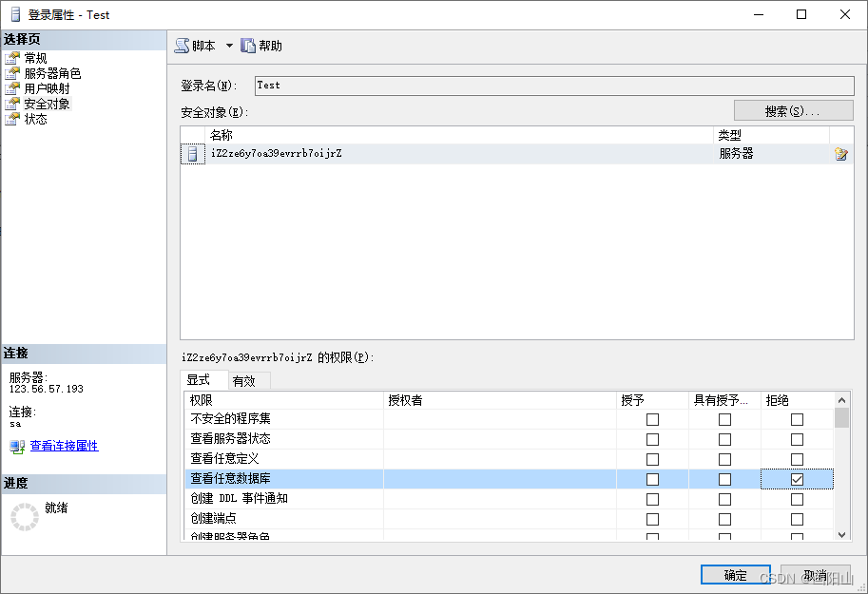Check 具有授予 for 不安全的程序集
The image size is (868, 594).
(x=724, y=420)
